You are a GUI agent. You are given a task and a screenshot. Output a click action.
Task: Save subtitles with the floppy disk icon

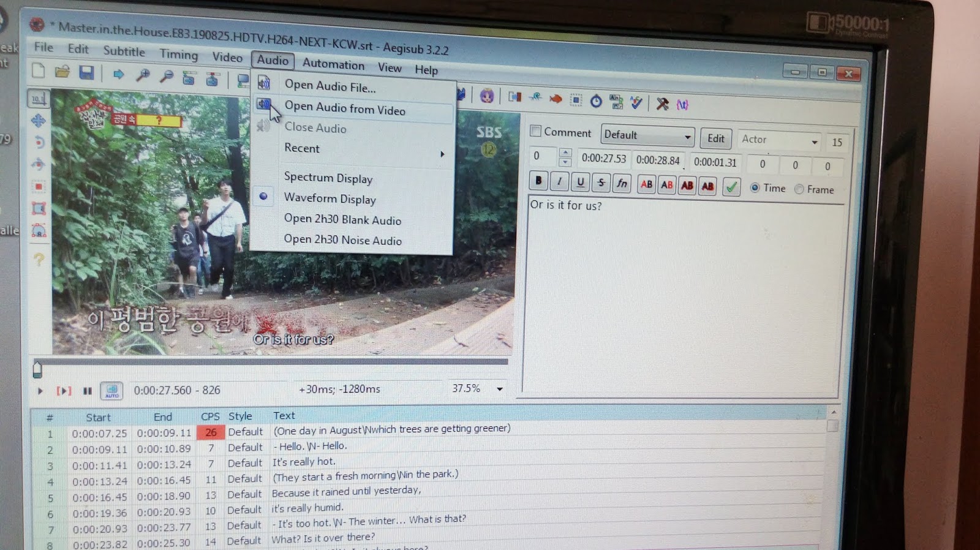click(x=86, y=72)
